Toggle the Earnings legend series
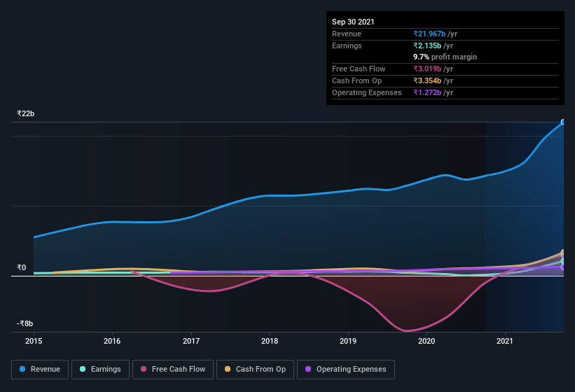 100,370
